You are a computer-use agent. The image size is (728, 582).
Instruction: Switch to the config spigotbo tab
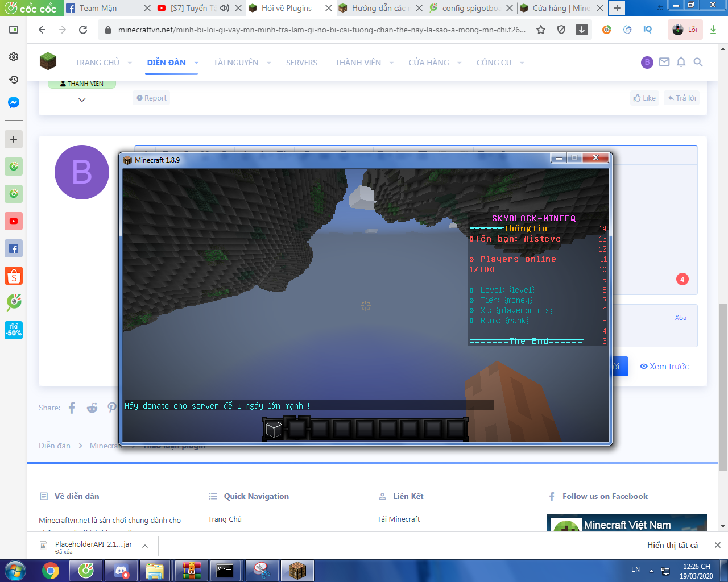471,8
